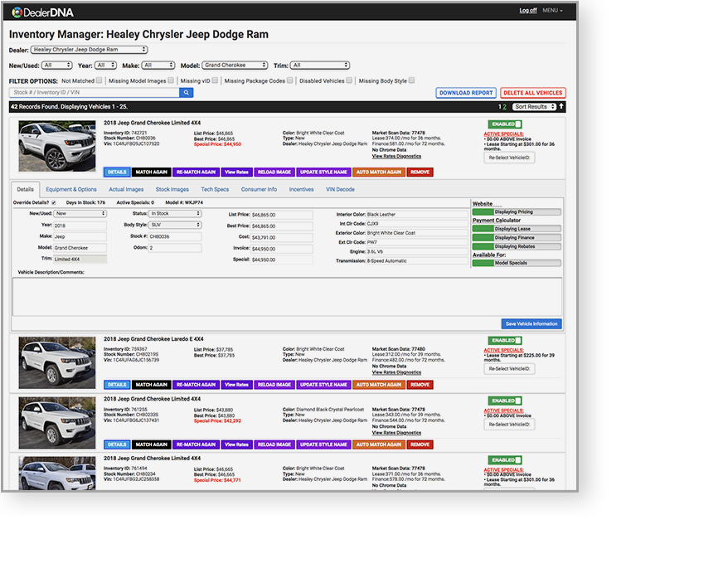Viewport: 728px width, 578px height.
Task: Click Re-Match Again for Inventory ID 742721
Action: pos(196,172)
